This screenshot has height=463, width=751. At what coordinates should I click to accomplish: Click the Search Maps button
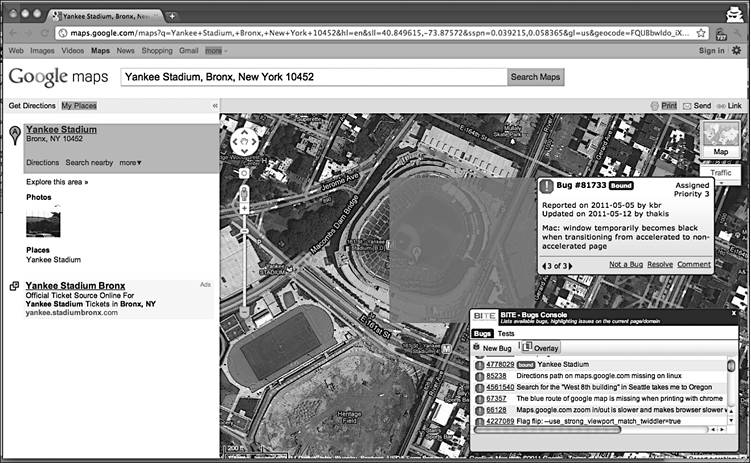point(535,77)
